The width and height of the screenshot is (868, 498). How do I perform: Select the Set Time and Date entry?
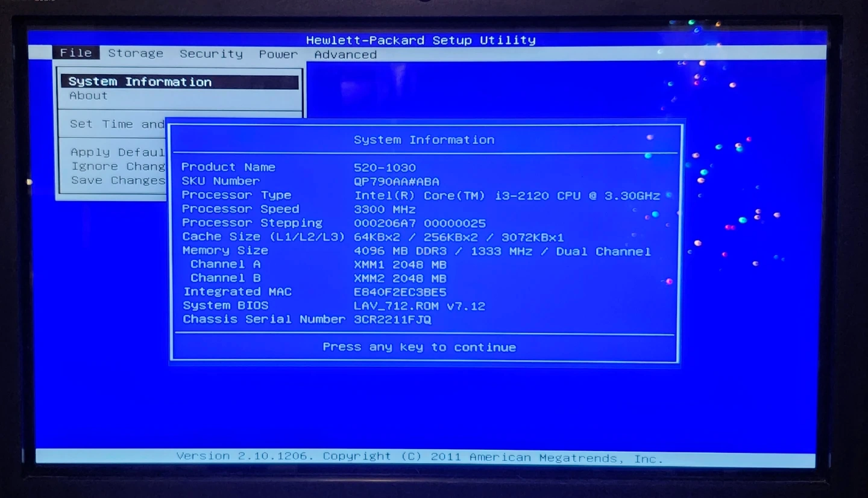[117, 124]
